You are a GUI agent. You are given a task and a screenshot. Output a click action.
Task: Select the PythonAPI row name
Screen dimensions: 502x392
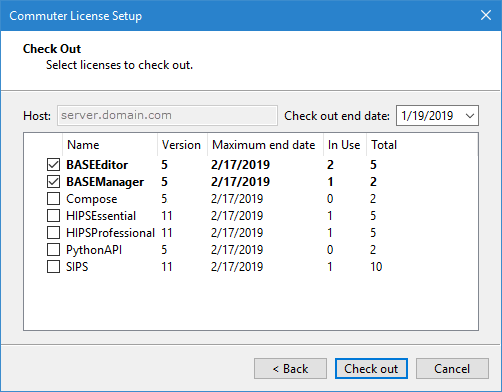pos(94,250)
